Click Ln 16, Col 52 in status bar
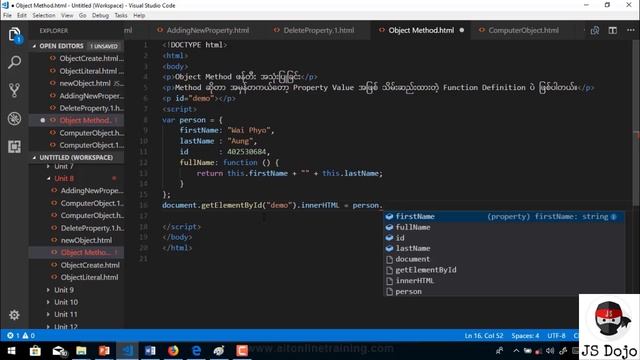The width and height of the screenshot is (640, 360). (x=484, y=336)
